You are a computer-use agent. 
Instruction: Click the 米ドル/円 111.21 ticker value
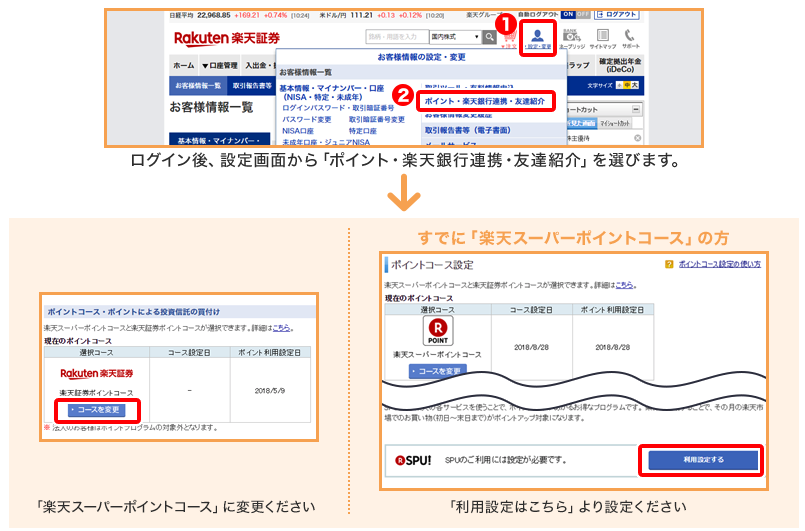click(361, 15)
